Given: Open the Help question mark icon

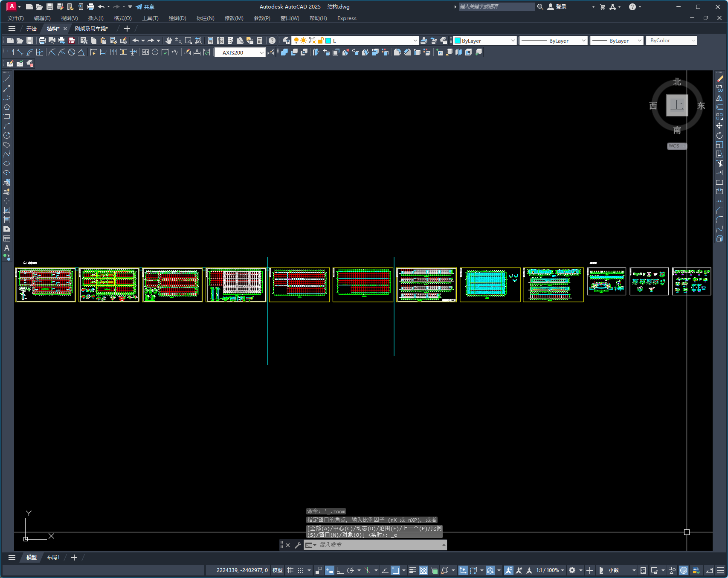Looking at the screenshot, I should [x=272, y=41].
